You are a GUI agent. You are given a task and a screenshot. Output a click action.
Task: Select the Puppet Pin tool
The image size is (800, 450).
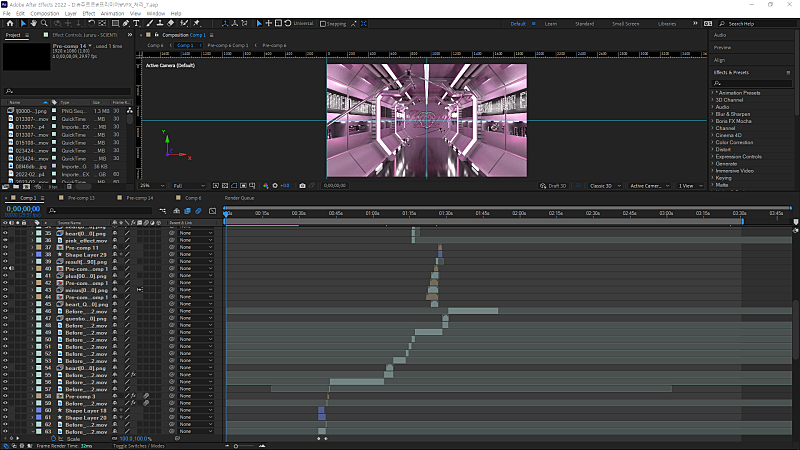click(196, 23)
